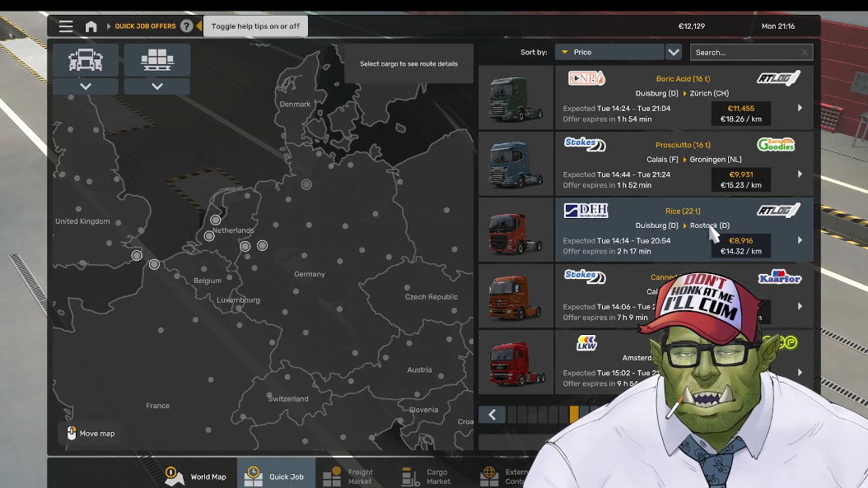Click the CNP company logo
Viewport: 868px width, 488px height.
coord(586,78)
